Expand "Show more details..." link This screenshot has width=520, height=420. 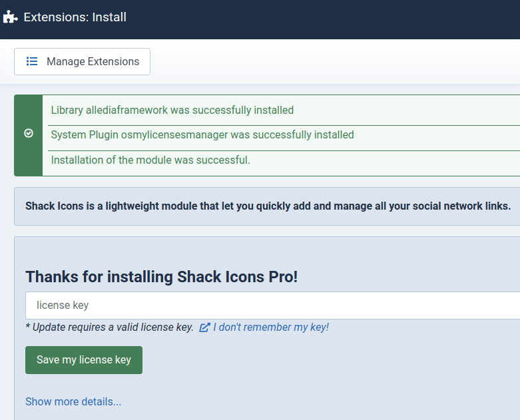pyautogui.click(x=73, y=402)
